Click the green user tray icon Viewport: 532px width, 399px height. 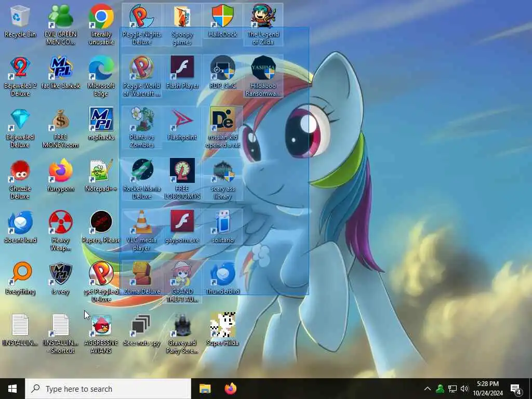440,389
